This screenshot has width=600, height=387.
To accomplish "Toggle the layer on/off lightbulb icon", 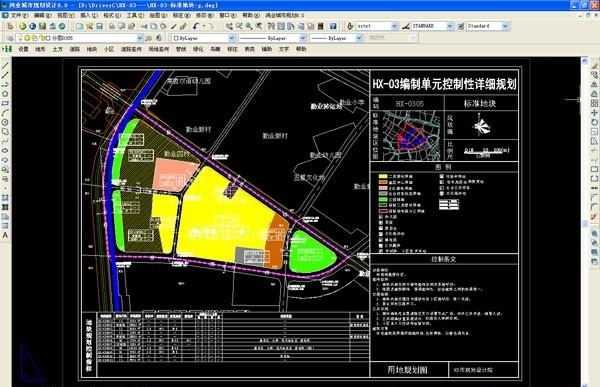I will coord(27,38).
